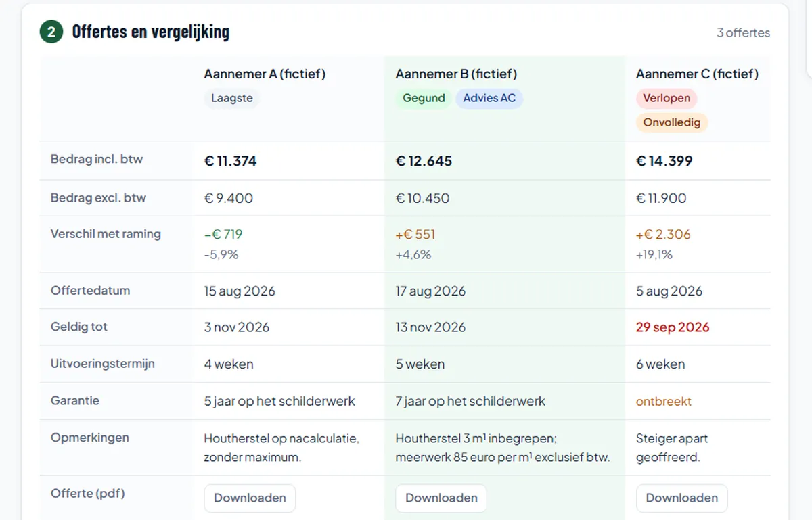Click validity date 3 nov 2026
812x520 pixels.
pos(237,327)
